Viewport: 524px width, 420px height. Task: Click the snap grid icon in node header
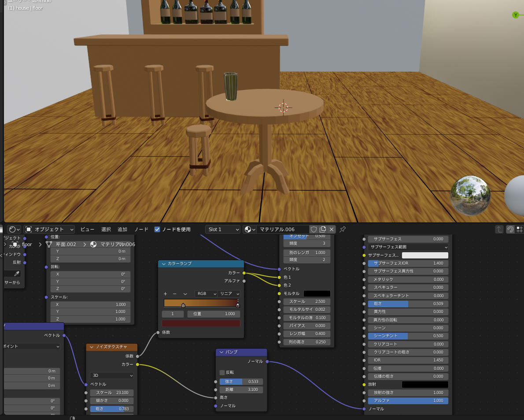click(520, 229)
